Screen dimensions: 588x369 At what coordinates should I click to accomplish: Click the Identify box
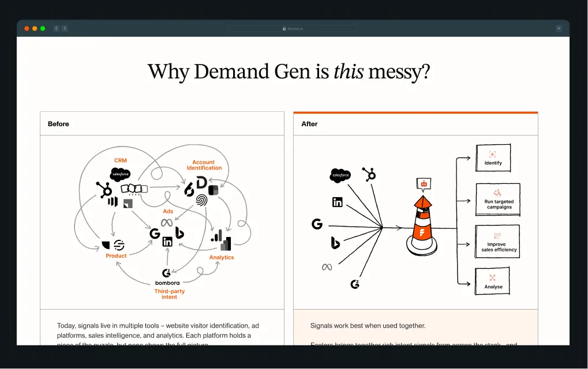pyautogui.click(x=493, y=158)
